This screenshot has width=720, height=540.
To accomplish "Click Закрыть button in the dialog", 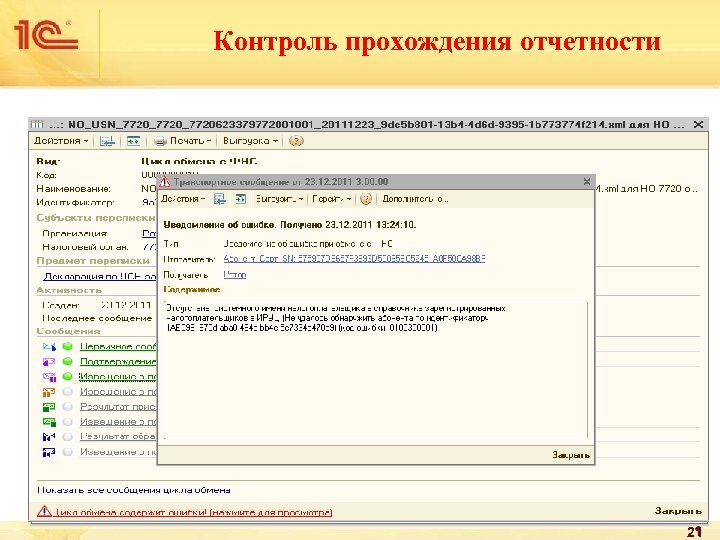I will [x=571, y=455].
